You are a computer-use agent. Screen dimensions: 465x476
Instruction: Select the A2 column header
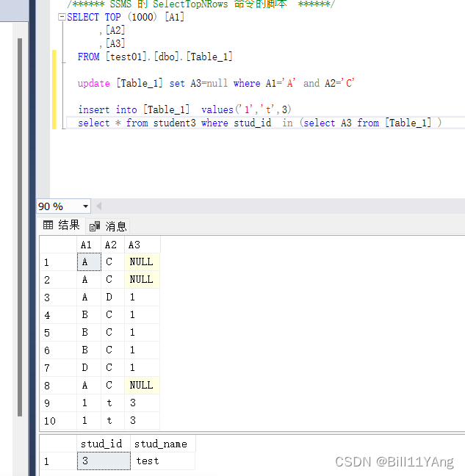click(x=112, y=245)
